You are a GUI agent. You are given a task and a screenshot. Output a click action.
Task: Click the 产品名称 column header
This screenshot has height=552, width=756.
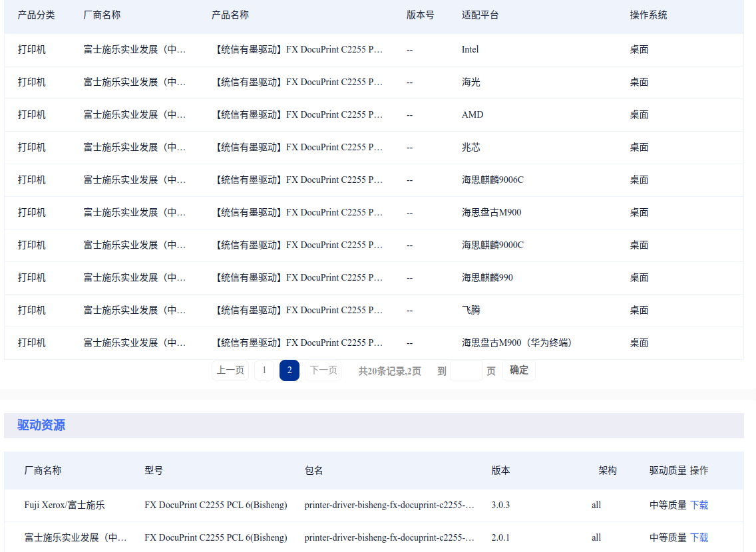click(x=230, y=15)
